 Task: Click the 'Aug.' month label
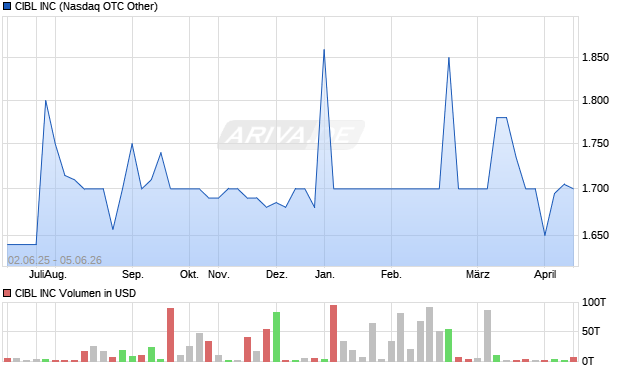55,274
